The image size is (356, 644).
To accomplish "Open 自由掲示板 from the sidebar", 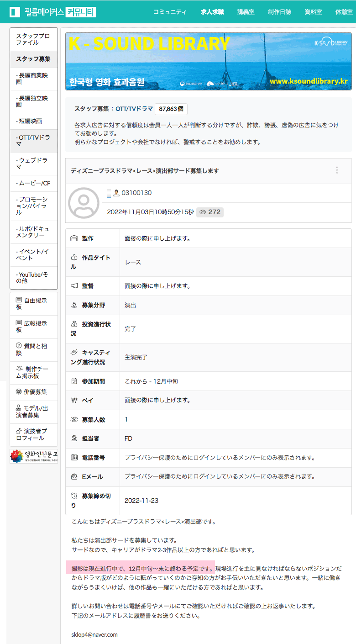I will point(34,304).
